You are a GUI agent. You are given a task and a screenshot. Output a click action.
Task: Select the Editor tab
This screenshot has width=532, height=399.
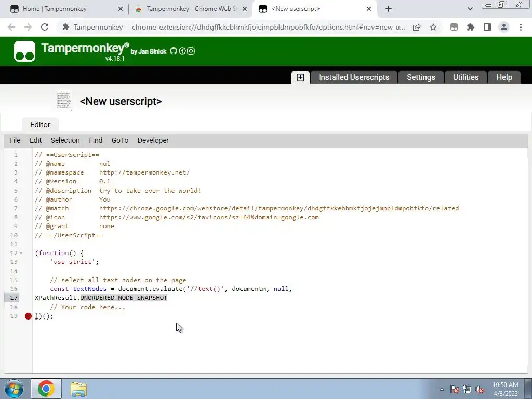point(40,125)
